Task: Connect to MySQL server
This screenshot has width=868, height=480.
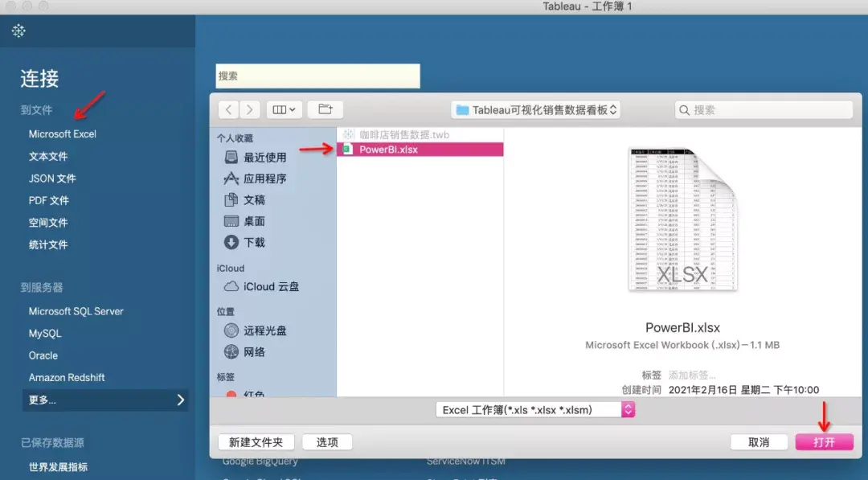Action: pyautogui.click(x=45, y=334)
